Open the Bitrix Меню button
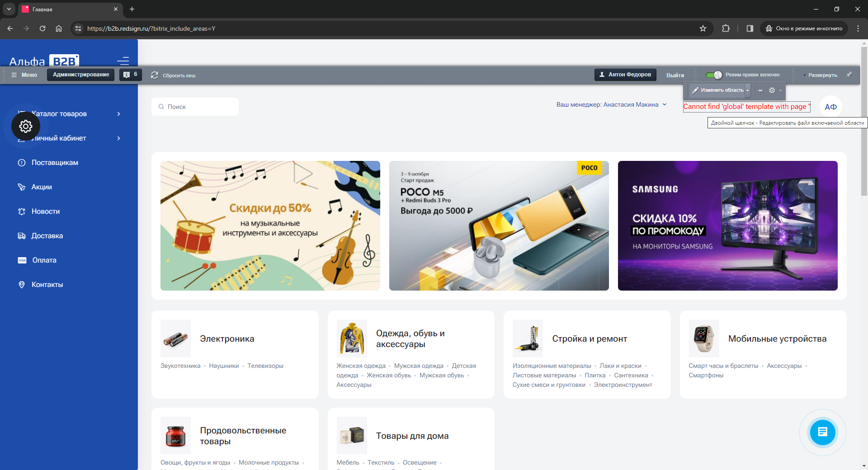Image resolution: width=868 pixels, height=470 pixels. point(24,75)
